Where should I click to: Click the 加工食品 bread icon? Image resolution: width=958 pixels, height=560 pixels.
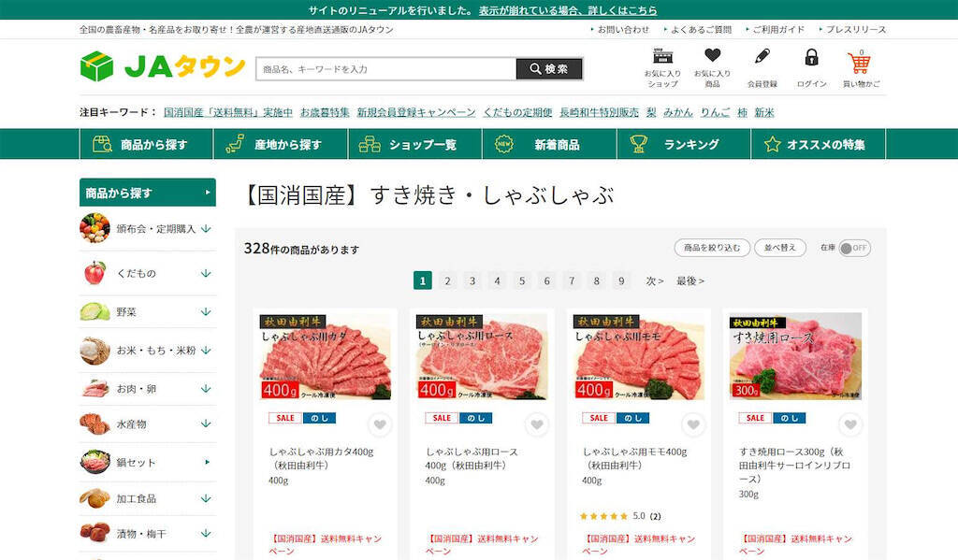tap(94, 498)
